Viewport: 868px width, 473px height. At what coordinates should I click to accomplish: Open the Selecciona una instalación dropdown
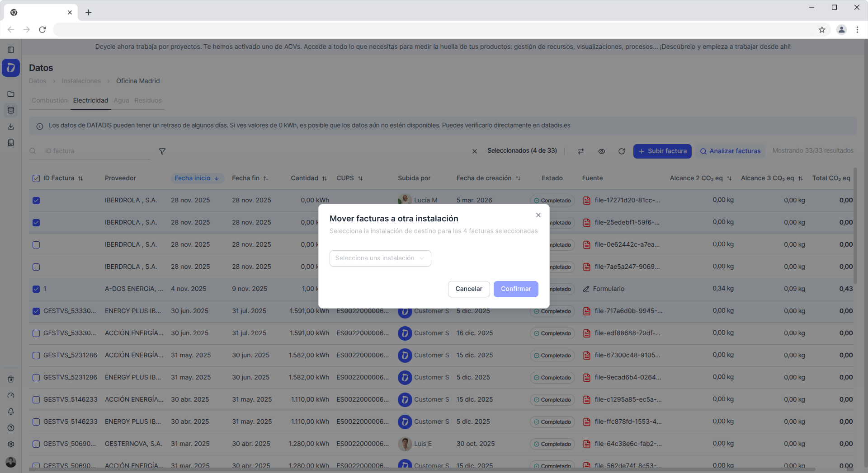(380, 258)
